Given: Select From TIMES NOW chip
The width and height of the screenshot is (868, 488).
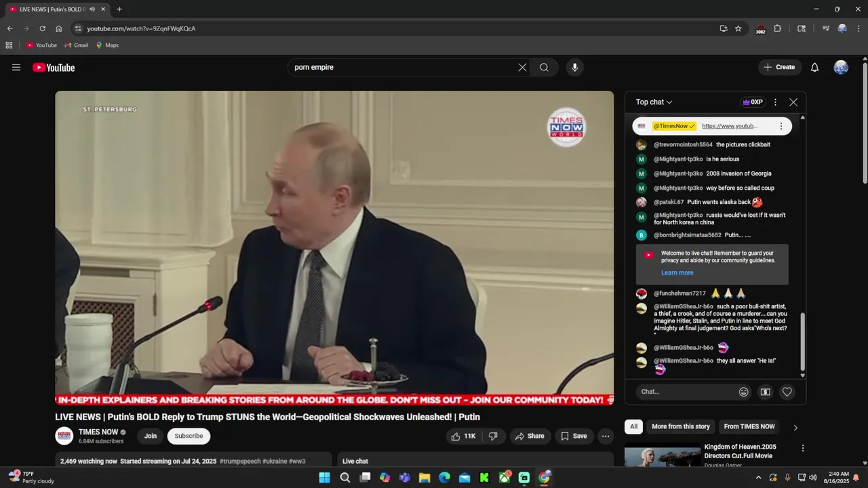Looking at the screenshot, I should (749, 427).
